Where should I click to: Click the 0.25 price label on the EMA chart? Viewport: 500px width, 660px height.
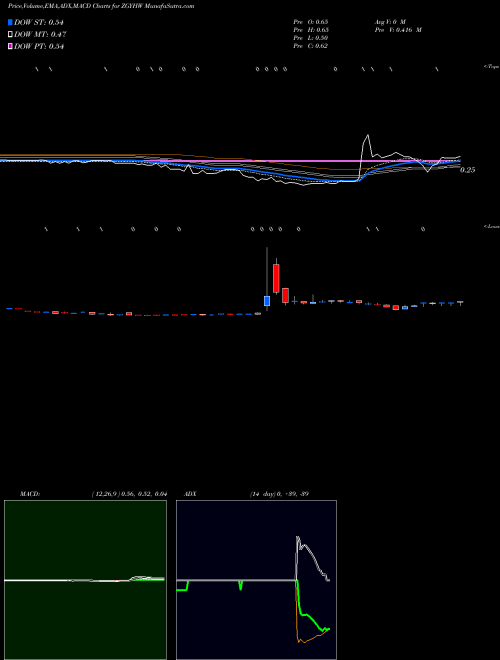coord(467,170)
